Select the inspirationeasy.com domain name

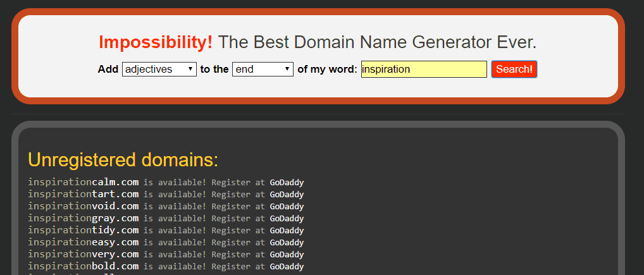tap(83, 242)
